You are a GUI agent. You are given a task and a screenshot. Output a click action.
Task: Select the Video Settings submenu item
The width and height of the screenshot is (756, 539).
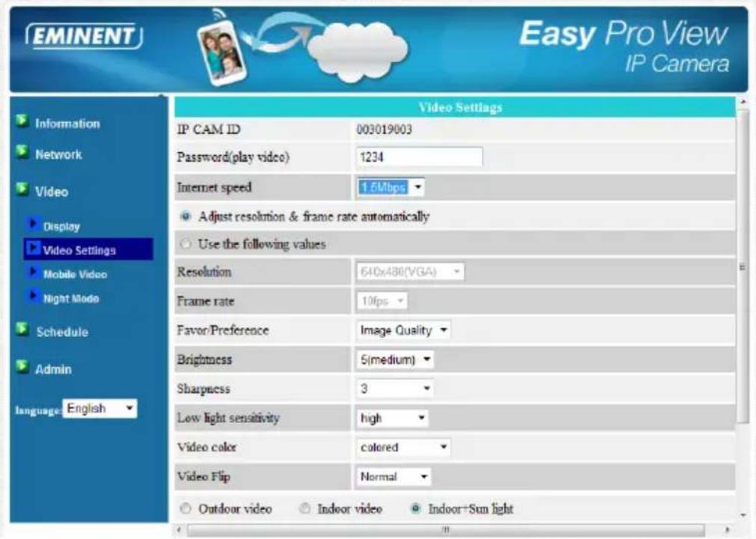click(x=88, y=249)
